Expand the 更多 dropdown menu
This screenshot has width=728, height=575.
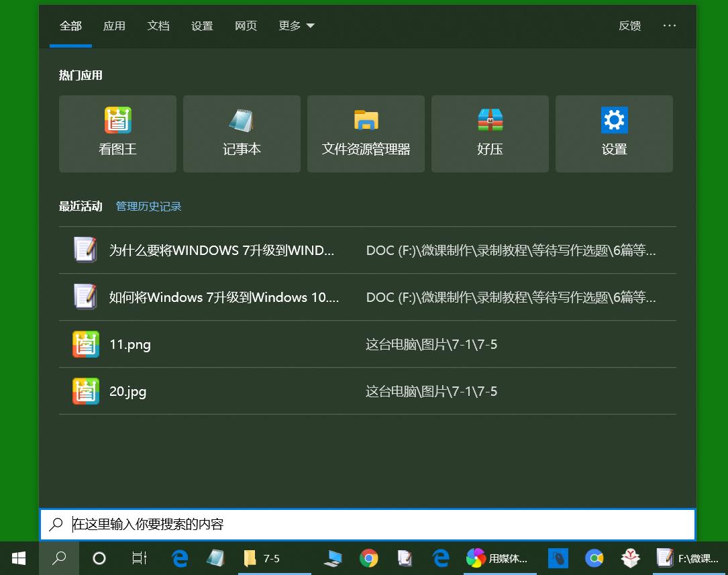coord(295,26)
